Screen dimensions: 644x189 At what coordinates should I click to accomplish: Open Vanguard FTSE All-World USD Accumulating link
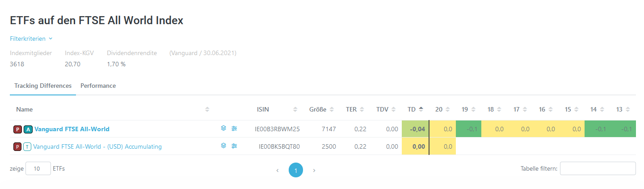point(97,146)
